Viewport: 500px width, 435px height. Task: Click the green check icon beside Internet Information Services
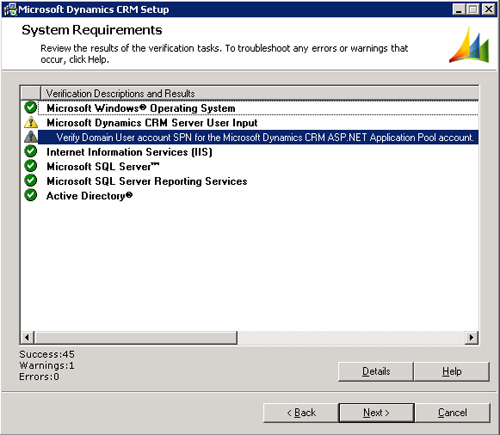pyautogui.click(x=31, y=151)
